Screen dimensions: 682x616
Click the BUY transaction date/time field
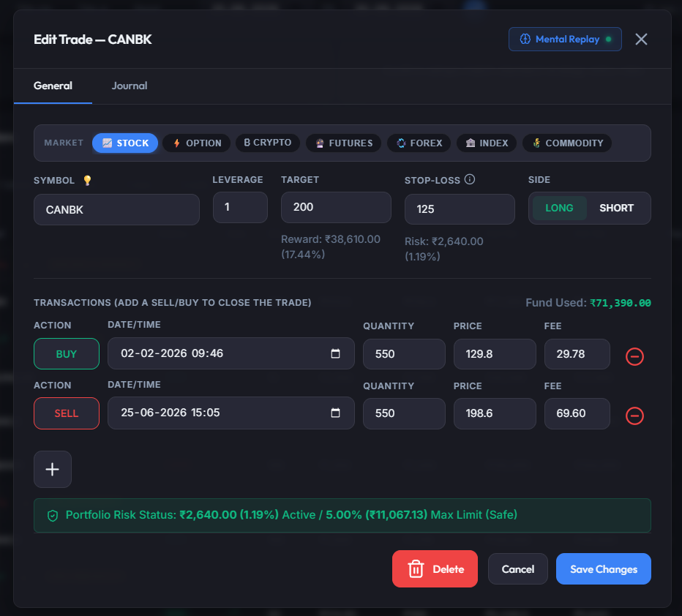pyautogui.click(x=231, y=353)
